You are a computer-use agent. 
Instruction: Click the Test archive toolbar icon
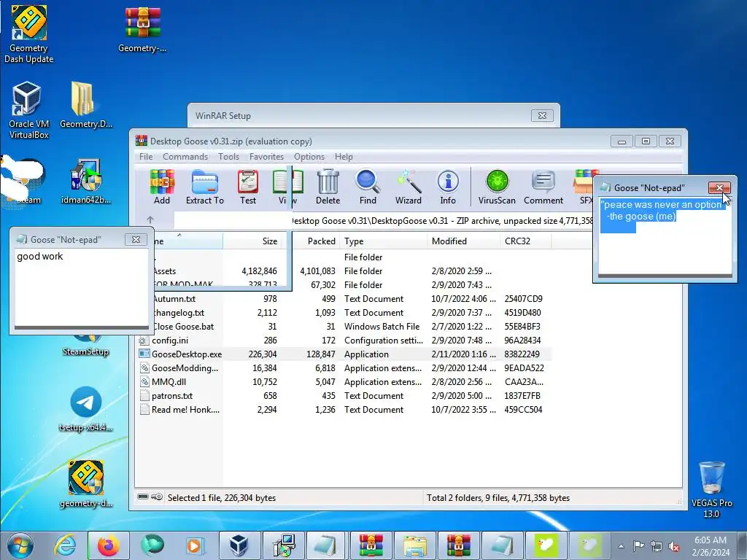click(x=248, y=187)
